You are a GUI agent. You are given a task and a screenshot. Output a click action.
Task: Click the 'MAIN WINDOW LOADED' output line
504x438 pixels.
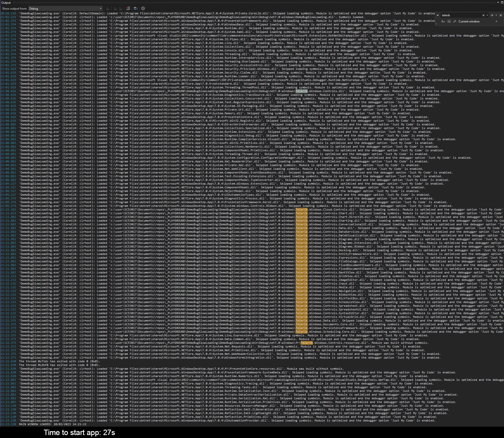click(x=53, y=424)
